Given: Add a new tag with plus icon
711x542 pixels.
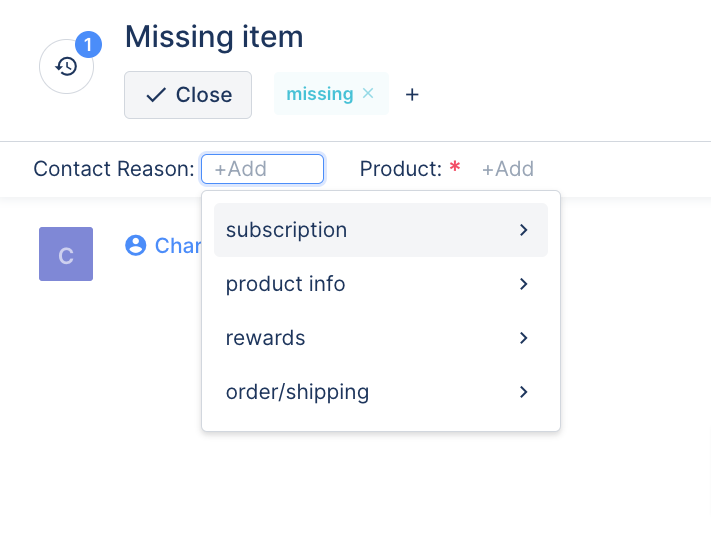Looking at the screenshot, I should coord(412,94).
